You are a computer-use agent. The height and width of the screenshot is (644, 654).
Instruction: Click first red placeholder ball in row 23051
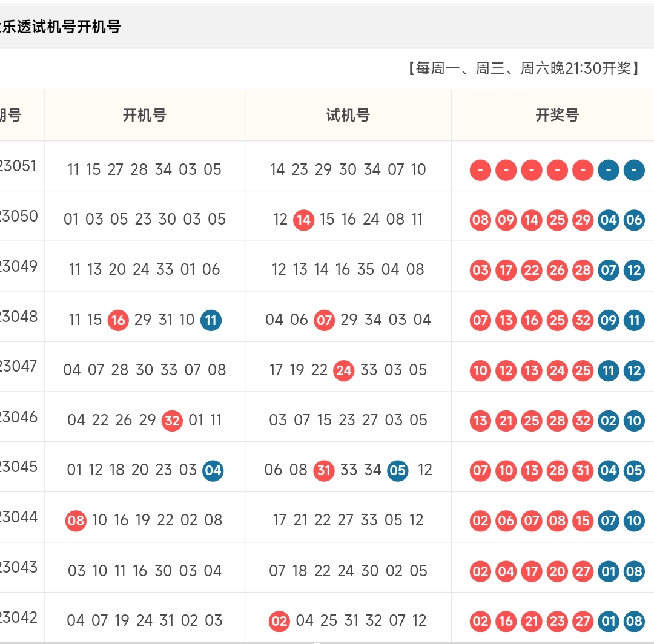pos(480,170)
